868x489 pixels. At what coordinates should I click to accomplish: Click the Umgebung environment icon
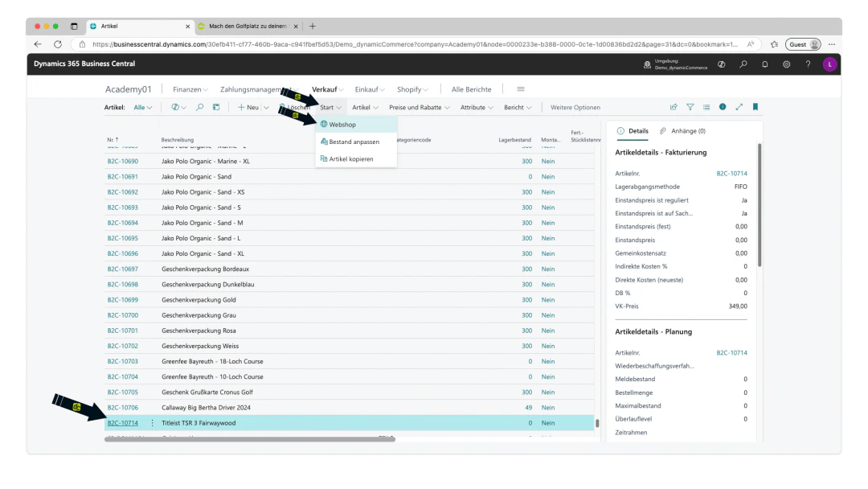(x=647, y=64)
